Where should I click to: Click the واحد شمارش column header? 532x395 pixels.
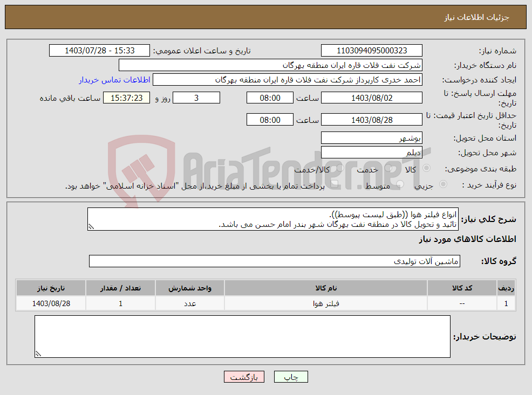[190, 288]
